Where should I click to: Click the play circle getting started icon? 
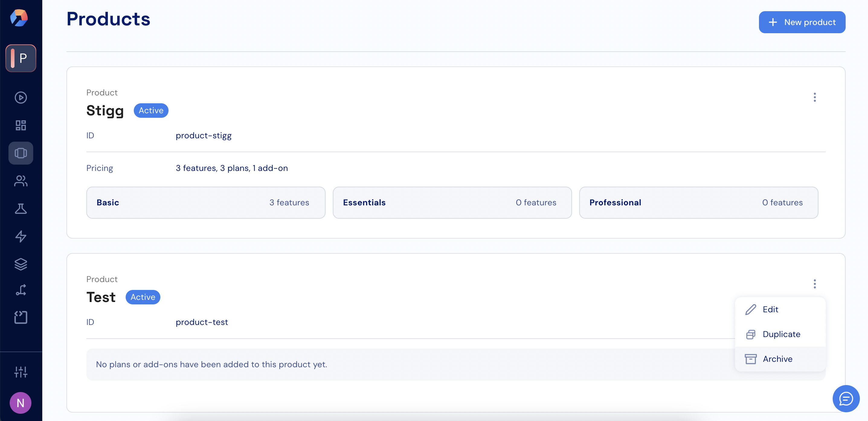coord(21,98)
